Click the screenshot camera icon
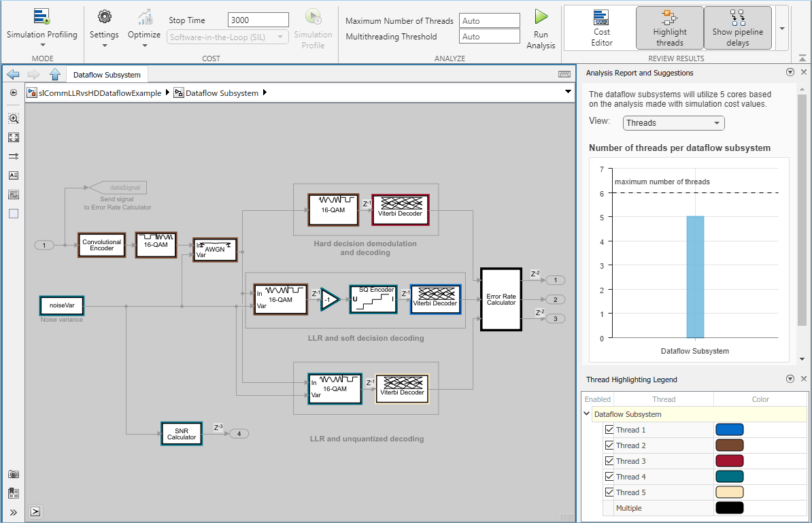 coord(14,475)
